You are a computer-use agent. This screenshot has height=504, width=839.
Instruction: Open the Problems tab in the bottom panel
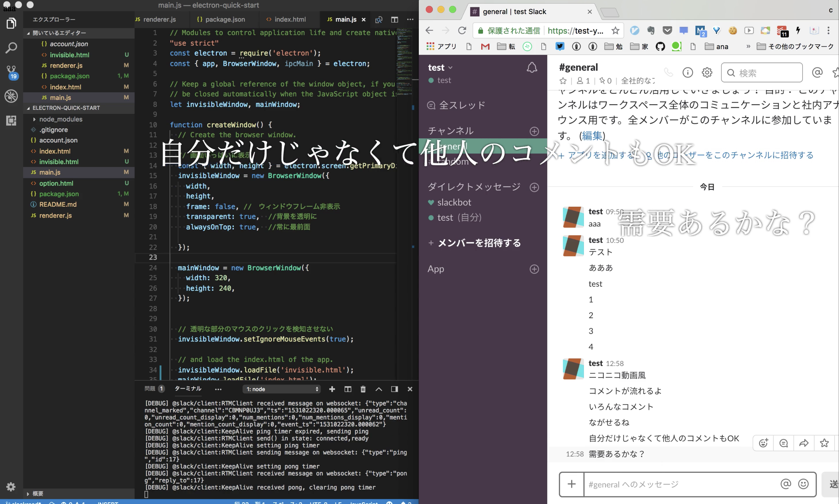[154, 389]
